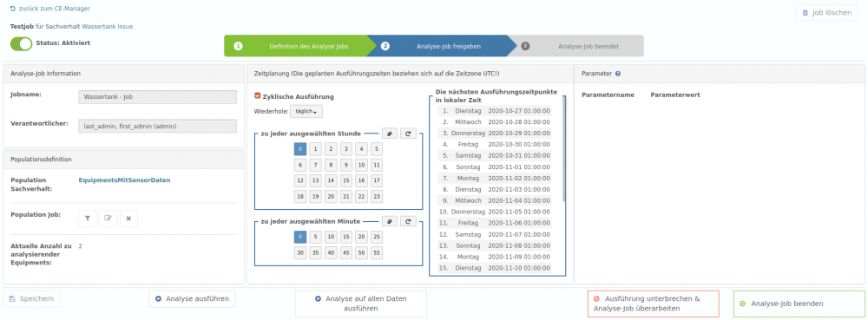Image resolution: width=868 pixels, height=320 pixels.
Task: Toggle minute 0 in the Minute grid
Action: [299, 237]
